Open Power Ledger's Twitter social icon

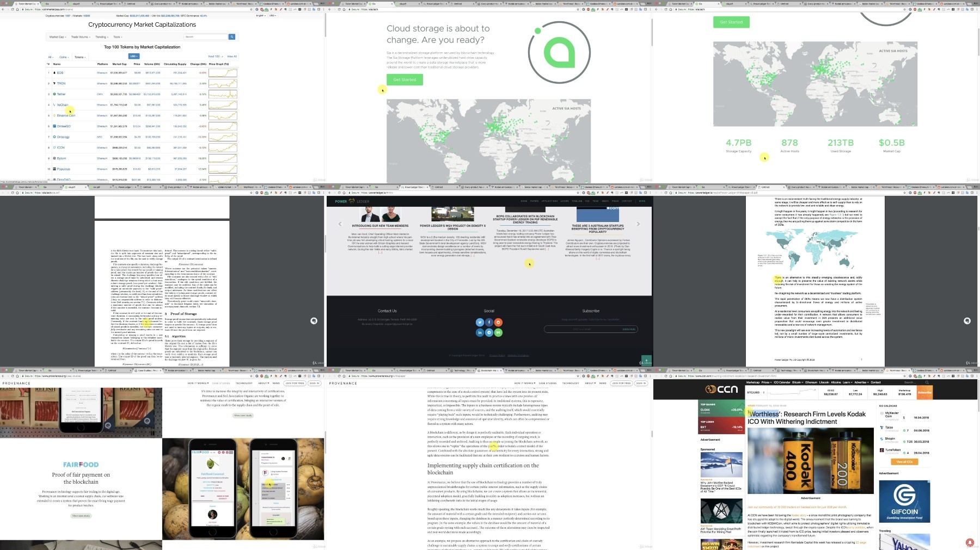[480, 322]
